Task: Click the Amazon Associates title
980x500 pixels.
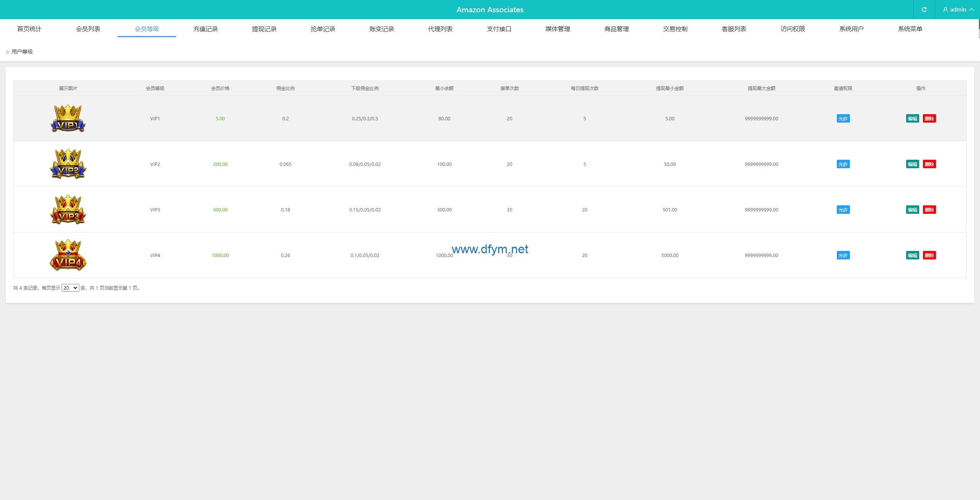Action: tap(490, 10)
